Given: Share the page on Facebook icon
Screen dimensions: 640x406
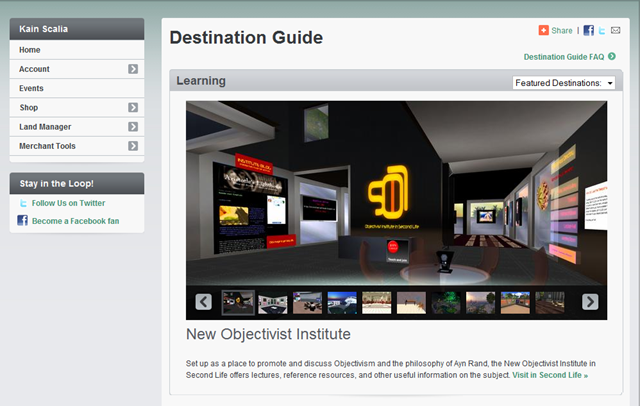Looking at the screenshot, I should point(588,30).
